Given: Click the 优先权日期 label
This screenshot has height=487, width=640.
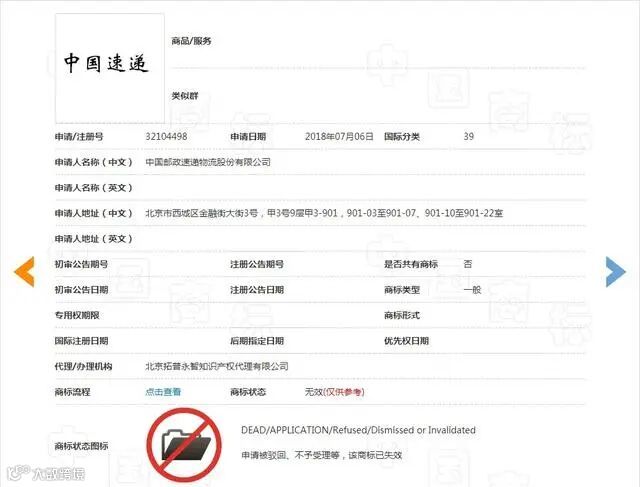Looking at the screenshot, I should [x=406, y=341].
